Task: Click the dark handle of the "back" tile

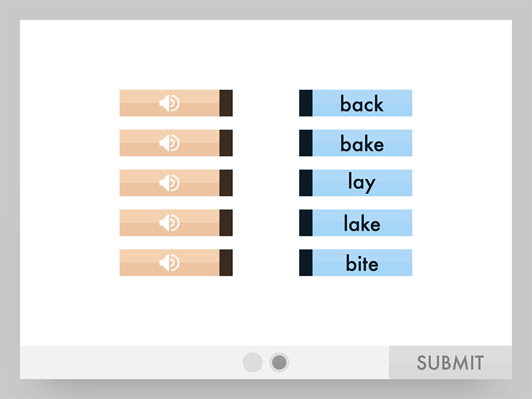Action: (305, 103)
